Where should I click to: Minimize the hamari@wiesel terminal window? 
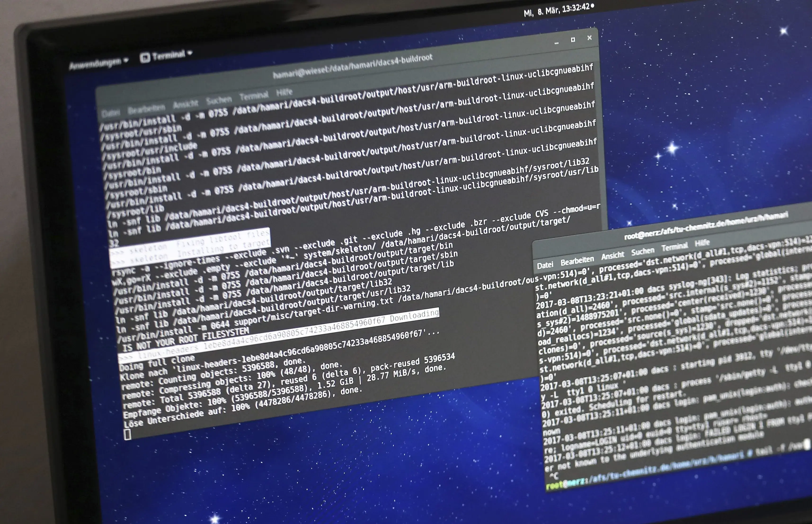pyautogui.click(x=556, y=43)
